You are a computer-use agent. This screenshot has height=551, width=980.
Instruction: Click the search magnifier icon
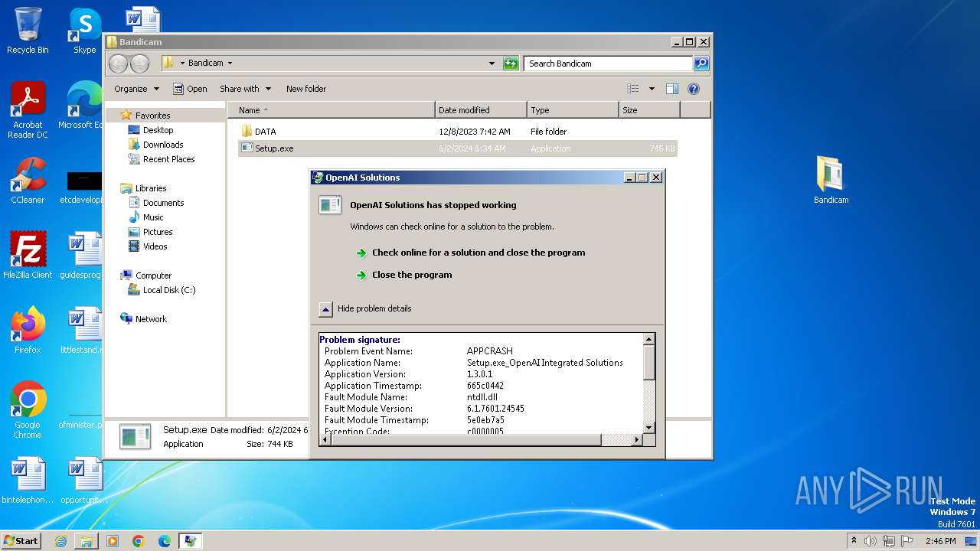pyautogui.click(x=701, y=64)
